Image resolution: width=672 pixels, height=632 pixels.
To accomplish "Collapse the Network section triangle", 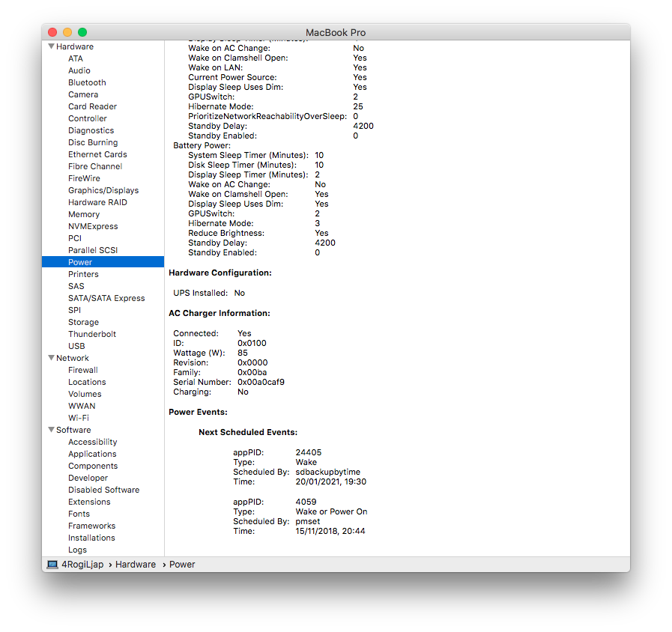I will tap(52, 358).
